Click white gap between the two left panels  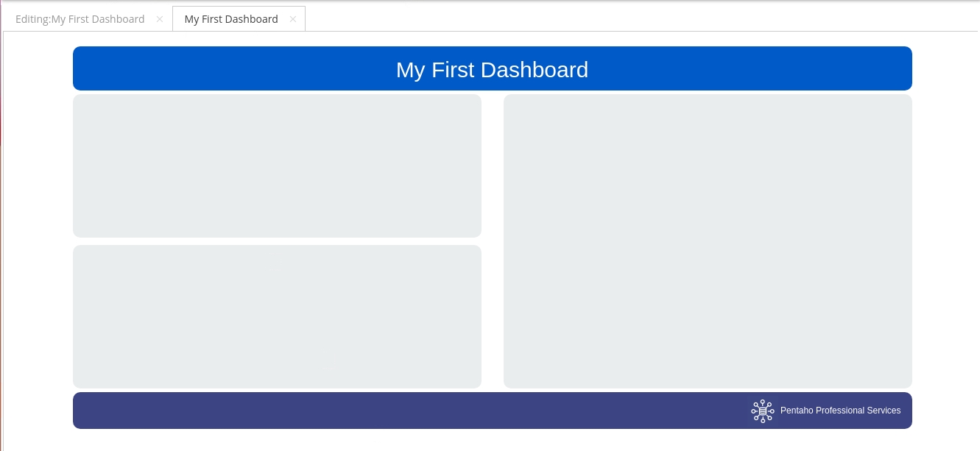click(x=277, y=241)
